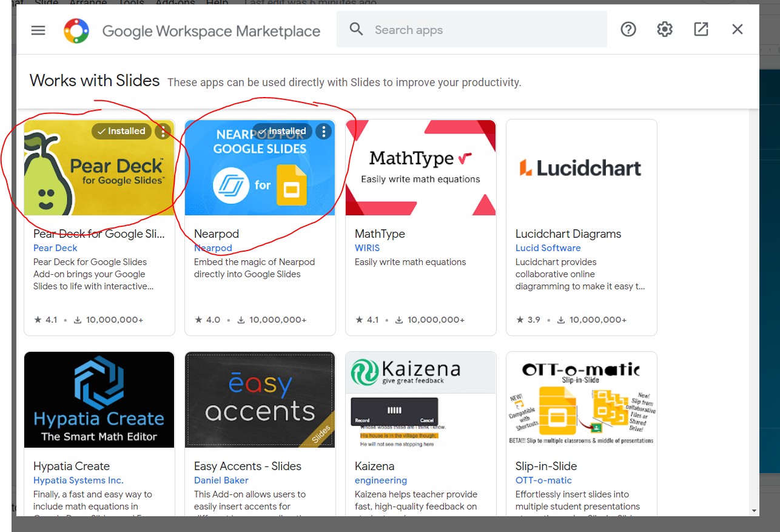The height and width of the screenshot is (532, 780).
Task: Open the Nearpod app thumbnail
Action: 260,167
